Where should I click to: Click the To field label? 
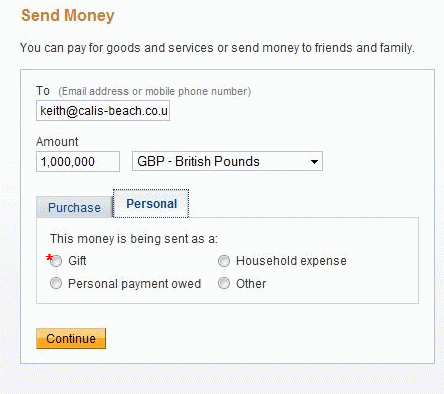click(x=43, y=91)
